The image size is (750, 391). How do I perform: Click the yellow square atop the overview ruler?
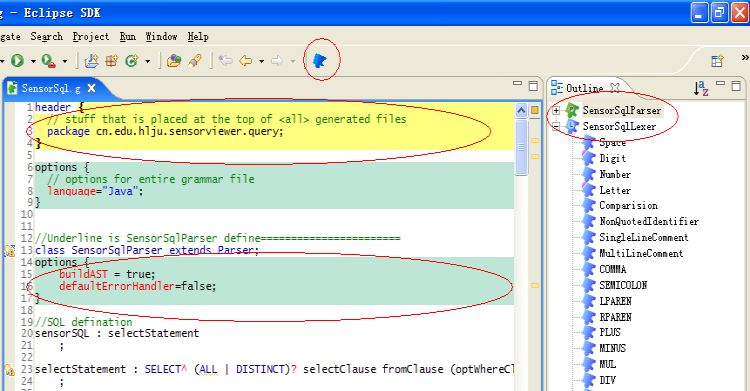(x=535, y=111)
